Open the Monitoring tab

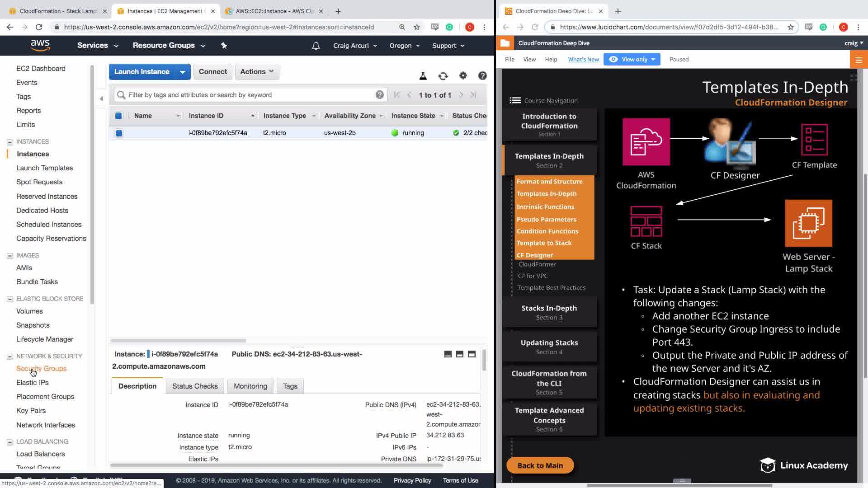[250, 386]
